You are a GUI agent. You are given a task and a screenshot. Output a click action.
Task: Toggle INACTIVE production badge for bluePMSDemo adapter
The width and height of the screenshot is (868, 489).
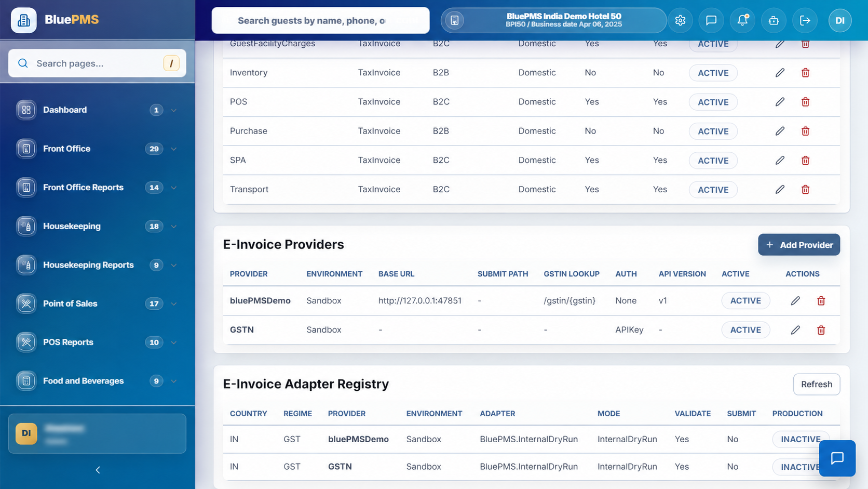tap(801, 439)
